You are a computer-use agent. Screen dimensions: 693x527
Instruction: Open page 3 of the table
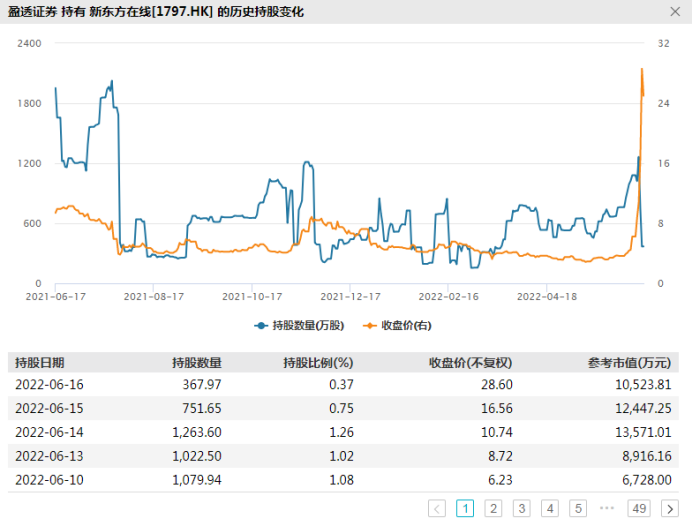tap(521, 508)
